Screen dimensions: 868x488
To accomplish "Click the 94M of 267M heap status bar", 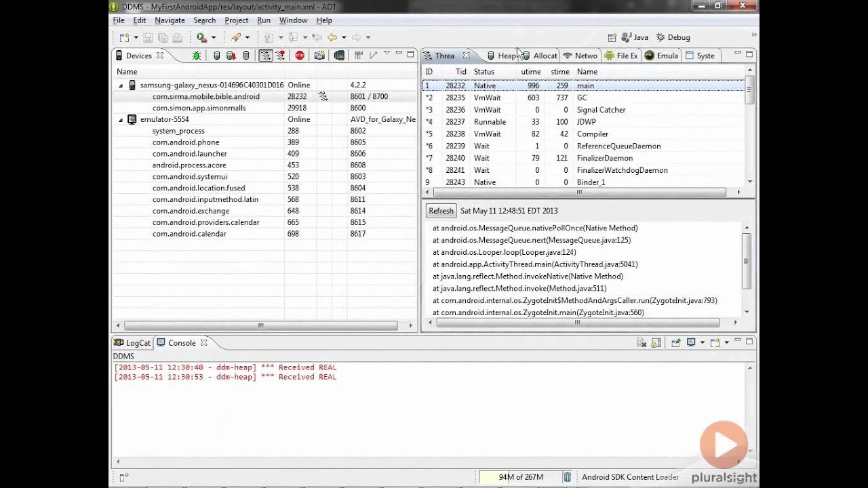I will pyautogui.click(x=521, y=477).
